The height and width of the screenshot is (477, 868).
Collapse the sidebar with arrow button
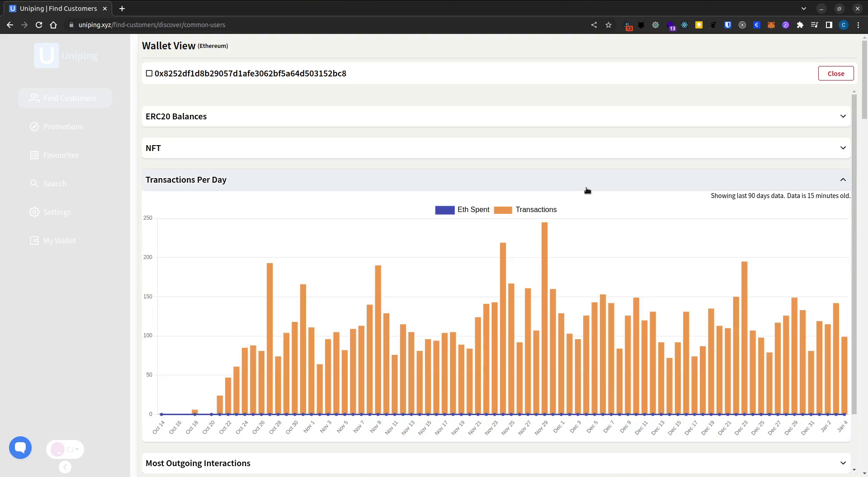click(x=65, y=467)
